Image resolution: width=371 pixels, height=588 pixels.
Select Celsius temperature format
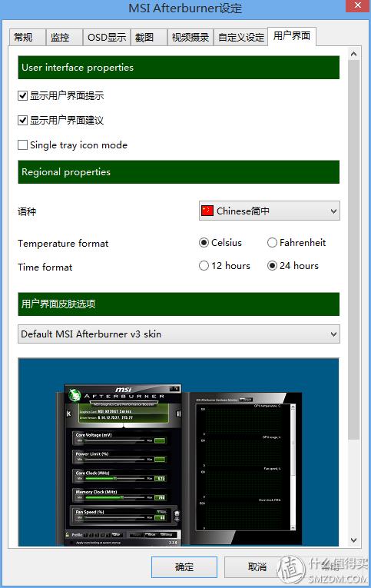tap(204, 243)
